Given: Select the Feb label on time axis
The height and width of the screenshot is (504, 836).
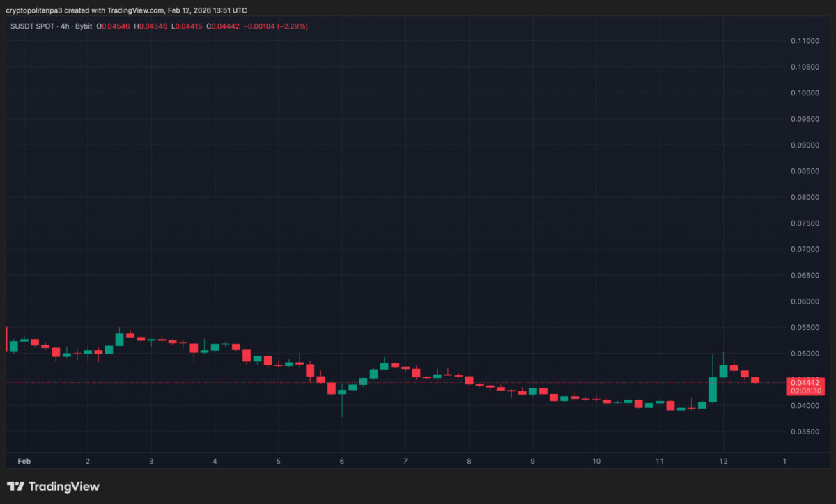Looking at the screenshot, I should pyautogui.click(x=24, y=461).
